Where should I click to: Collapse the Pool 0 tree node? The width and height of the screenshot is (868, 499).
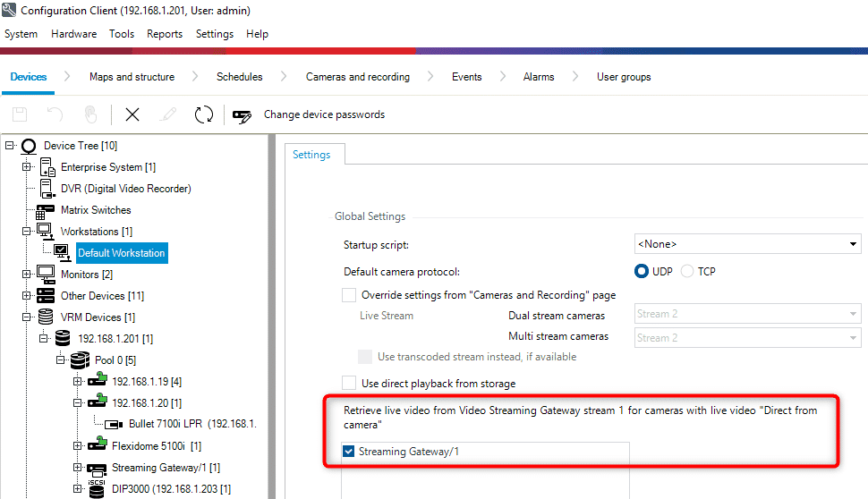61,360
